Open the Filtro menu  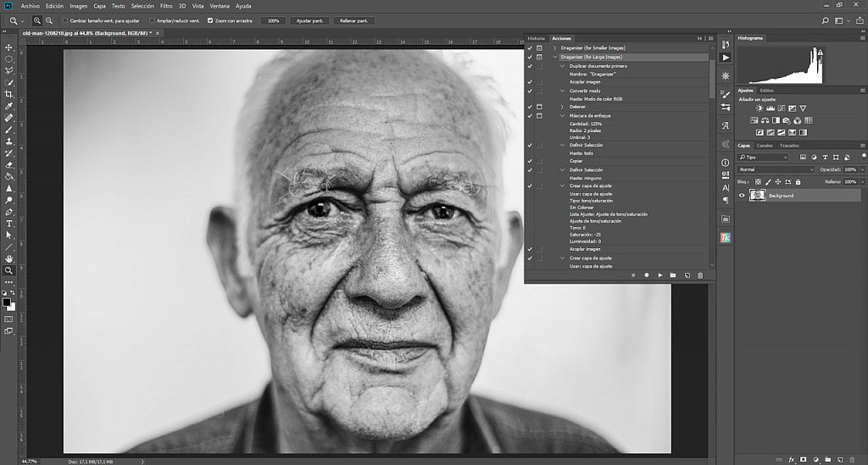point(168,6)
